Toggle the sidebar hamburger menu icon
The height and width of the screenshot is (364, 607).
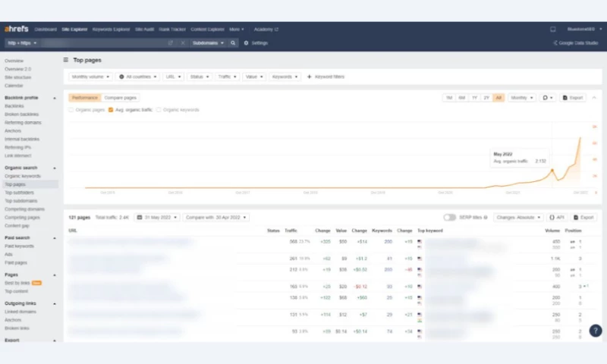tap(66, 60)
